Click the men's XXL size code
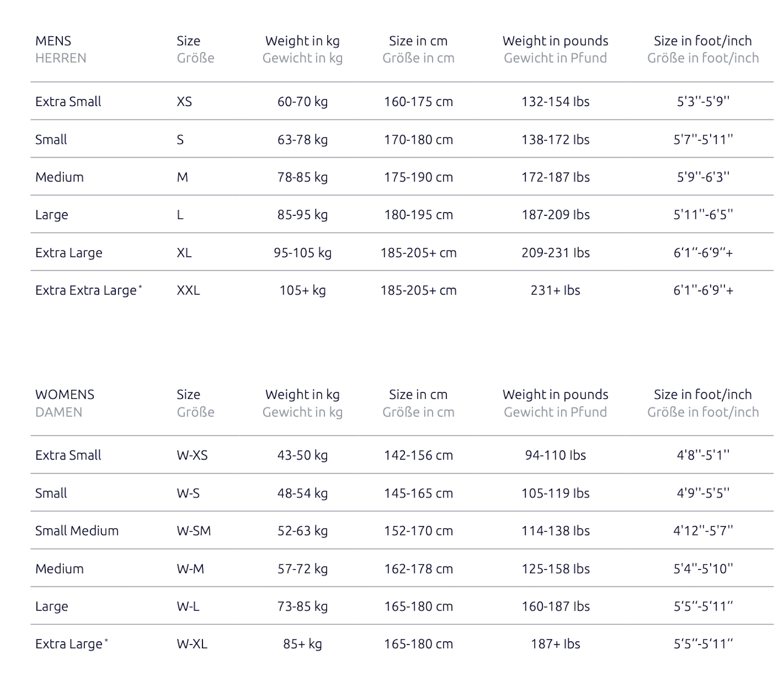 [x=188, y=290]
